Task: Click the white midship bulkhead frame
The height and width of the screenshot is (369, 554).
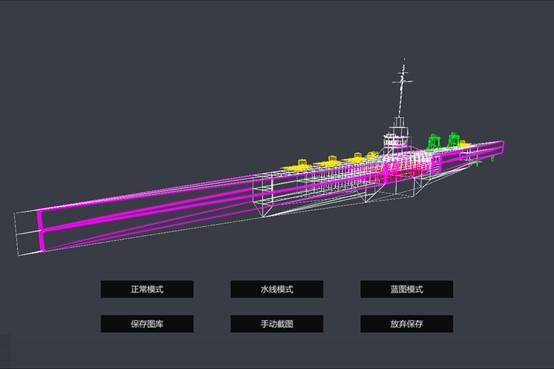Action: [x=263, y=194]
